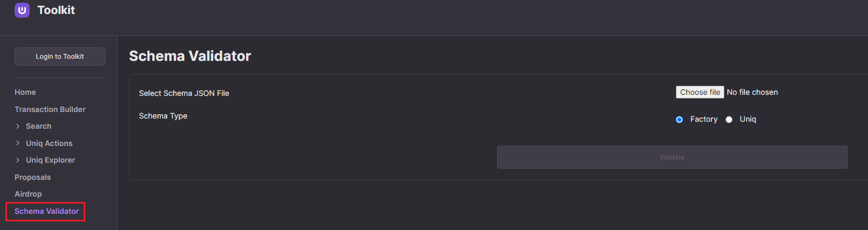Image resolution: width=868 pixels, height=230 pixels.
Task: Open the Search tree item
Action: point(39,126)
